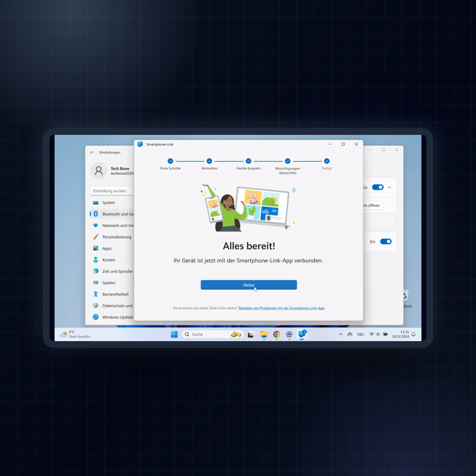This screenshot has width=476, height=476.
Task: Open Windows Update in Settings
Action: pos(112,317)
